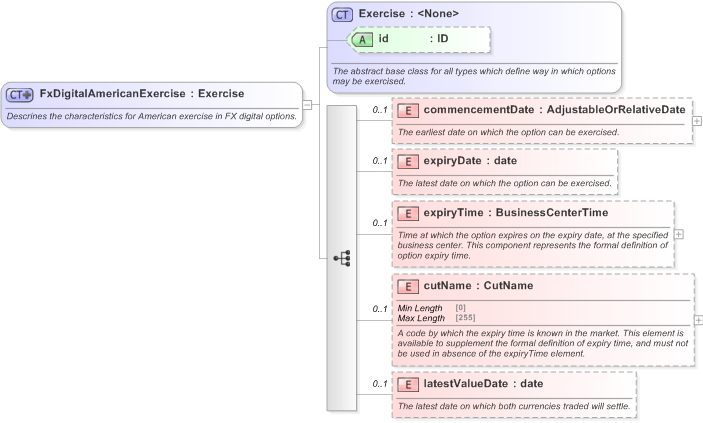Expand the expiryTime element
This screenshot has width=703, height=423.
pos(679,234)
